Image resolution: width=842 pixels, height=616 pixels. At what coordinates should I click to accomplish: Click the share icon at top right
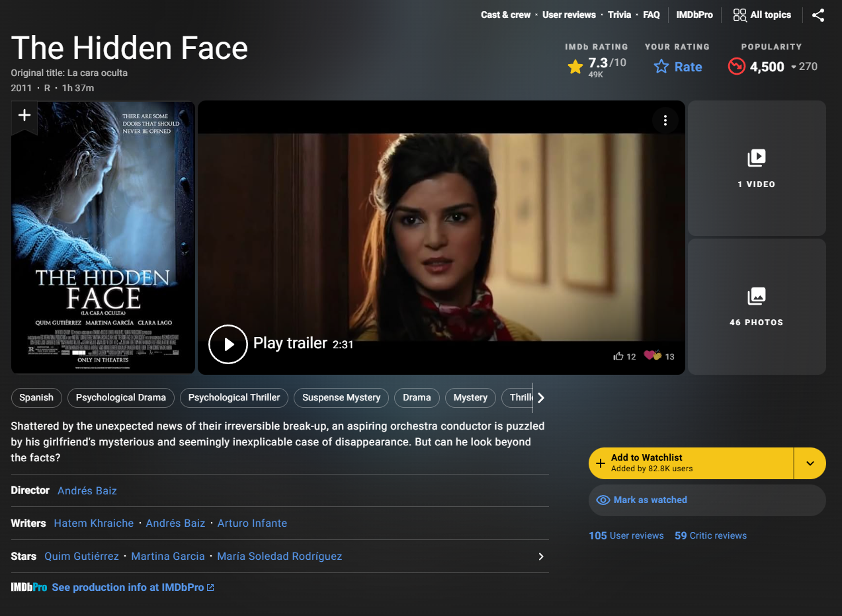[818, 15]
